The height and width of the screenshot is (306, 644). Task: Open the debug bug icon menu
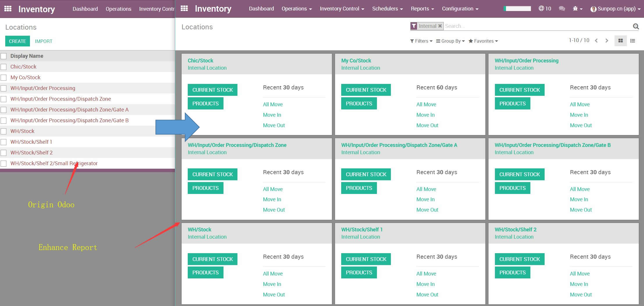click(577, 9)
